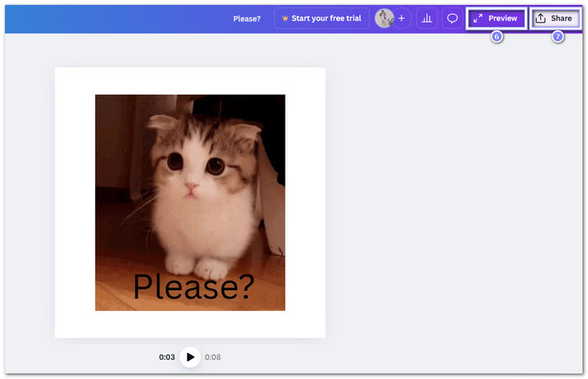
Task: Click the numbered circle 7 marker
Action: (558, 38)
